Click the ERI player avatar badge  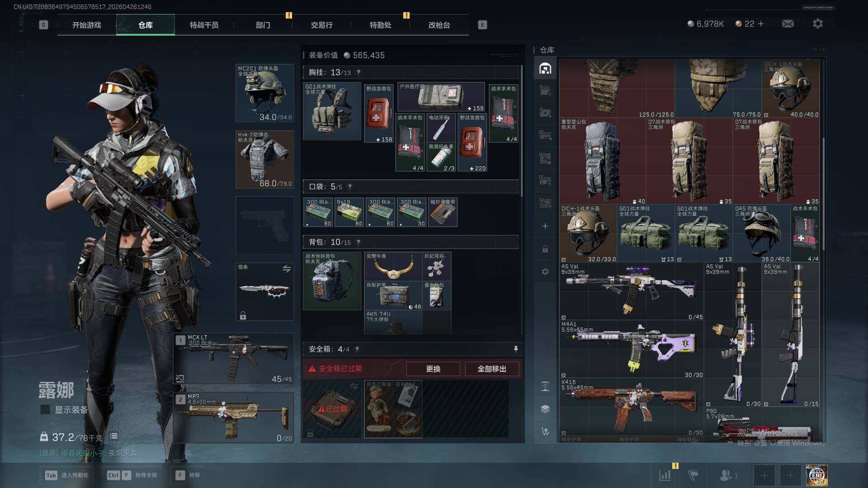[817, 475]
